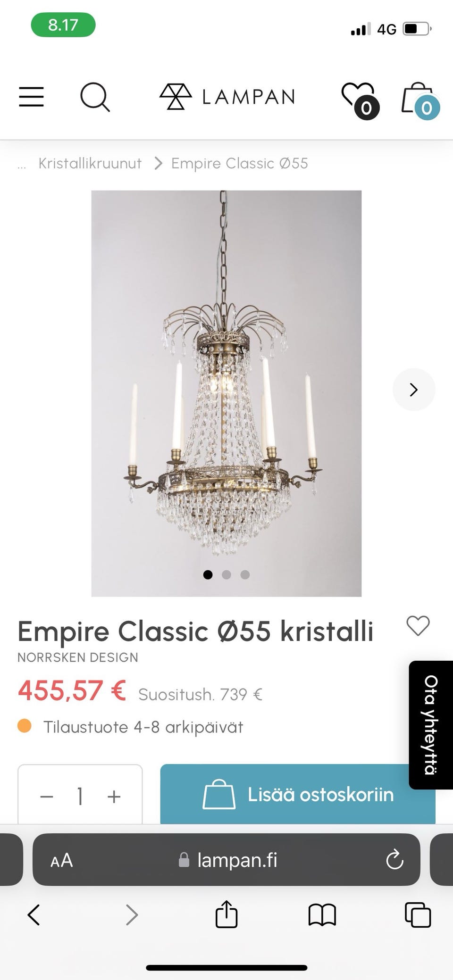This screenshot has height=980, width=453.
Task: Open the shopping cart bag icon
Action: pos(420,100)
